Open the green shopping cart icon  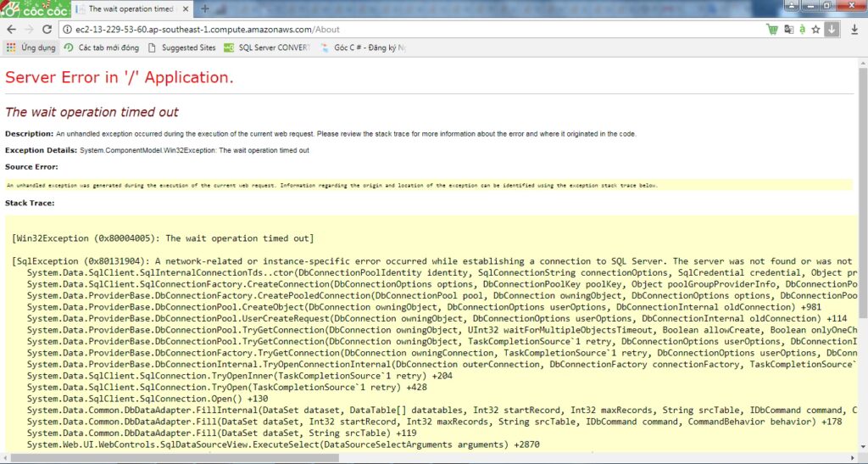coord(771,29)
